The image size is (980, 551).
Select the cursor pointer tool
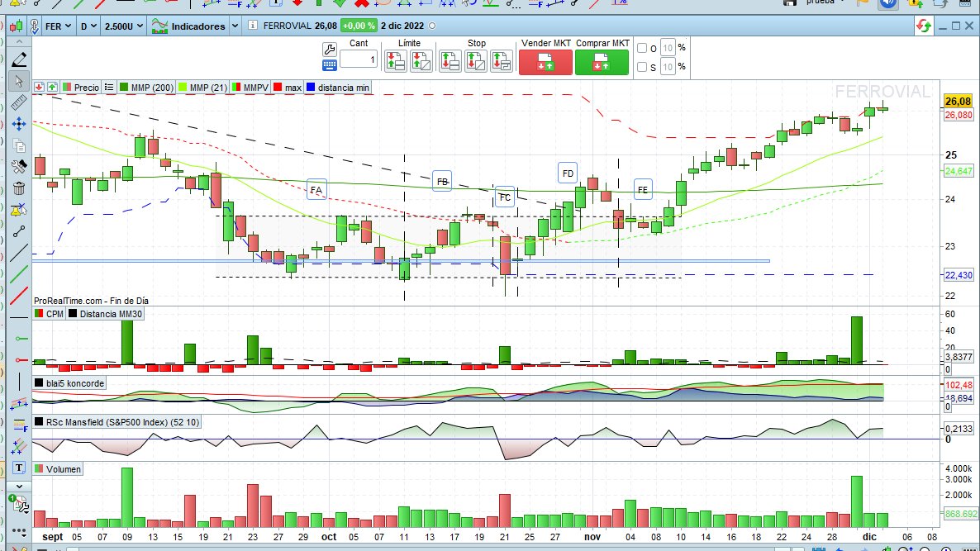click(x=19, y=81)
